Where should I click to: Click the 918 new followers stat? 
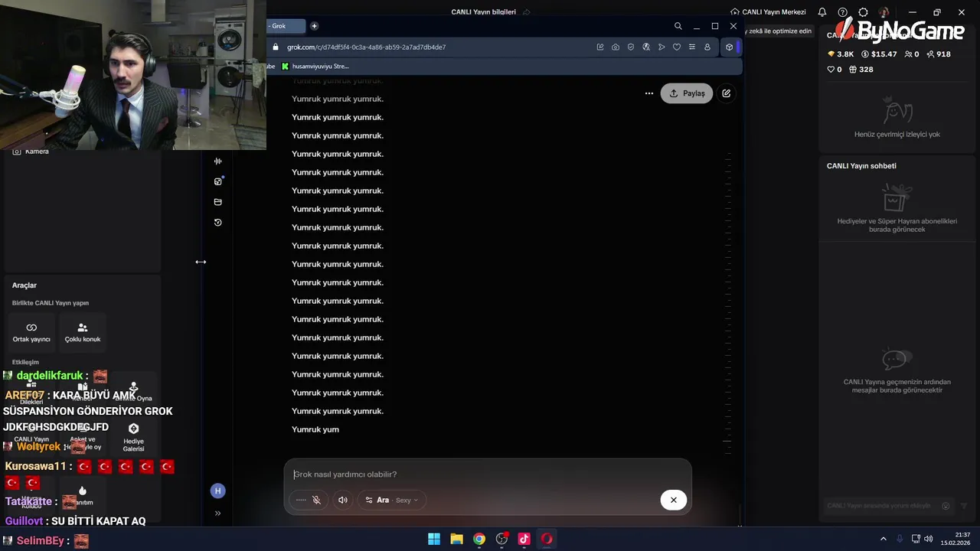(938, 54)
